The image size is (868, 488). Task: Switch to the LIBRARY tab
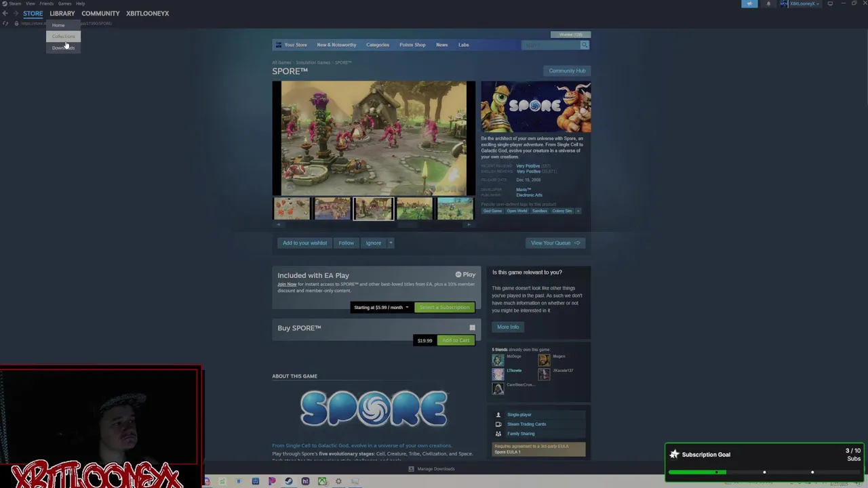[62, 14]
